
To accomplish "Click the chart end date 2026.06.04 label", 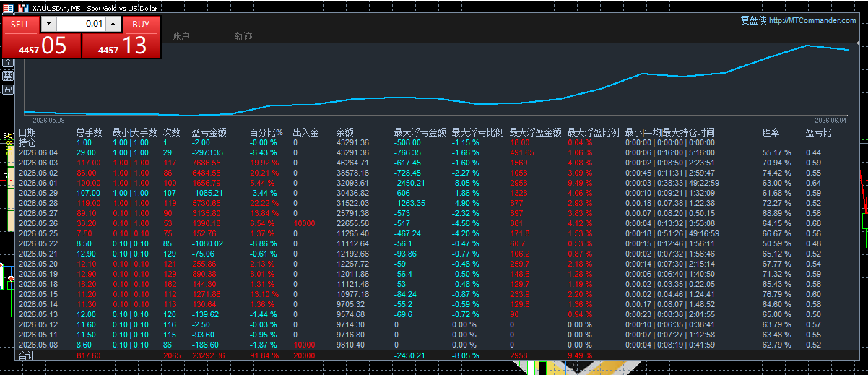I will point(830,121).
